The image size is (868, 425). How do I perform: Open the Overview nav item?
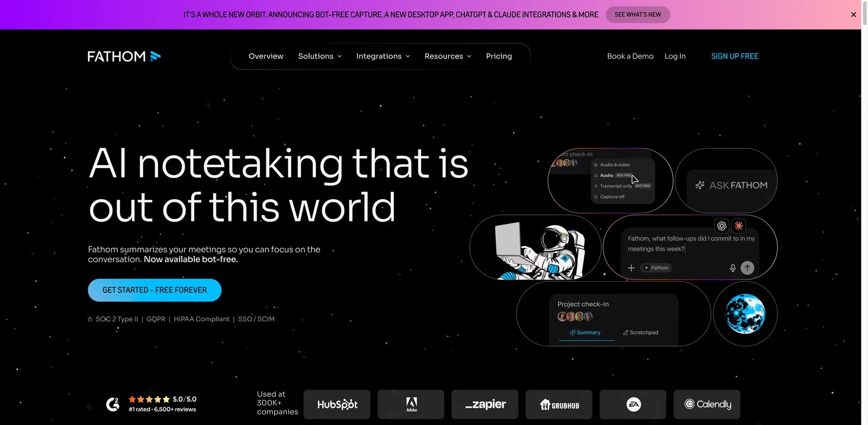pyautogui.click(x=266, y=56)
